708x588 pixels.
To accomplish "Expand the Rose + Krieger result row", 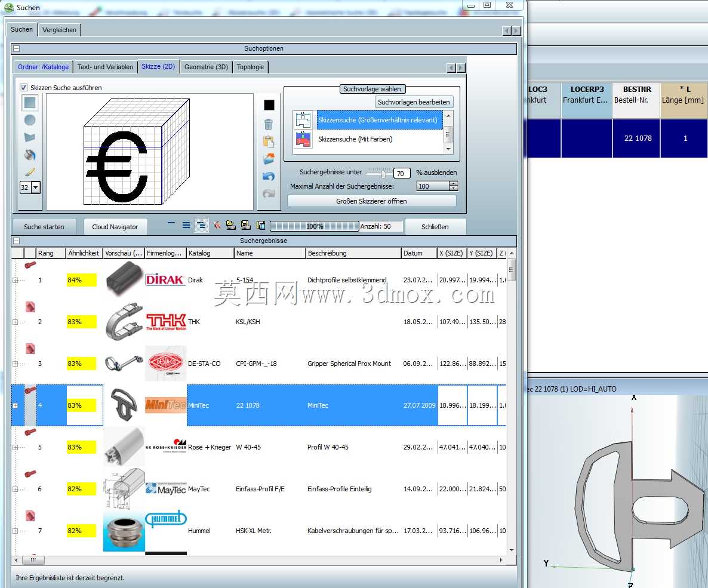I will [x=15, y=447].
